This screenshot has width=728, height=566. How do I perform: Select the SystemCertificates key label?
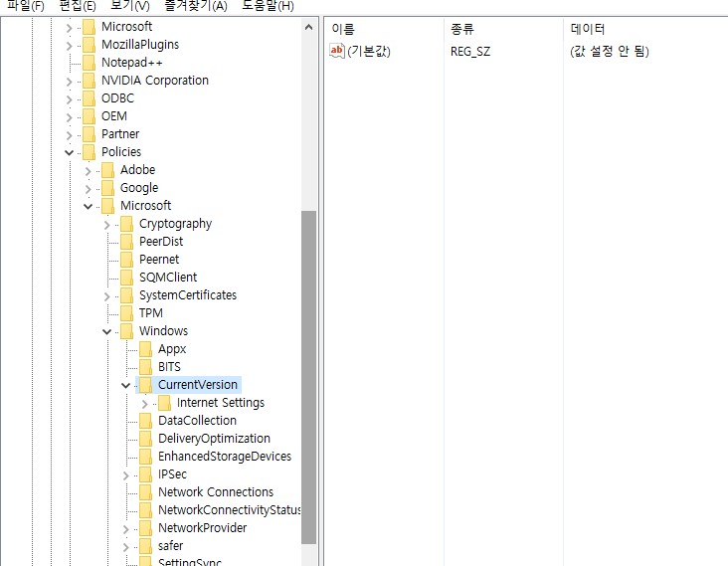tap(188, 295)
